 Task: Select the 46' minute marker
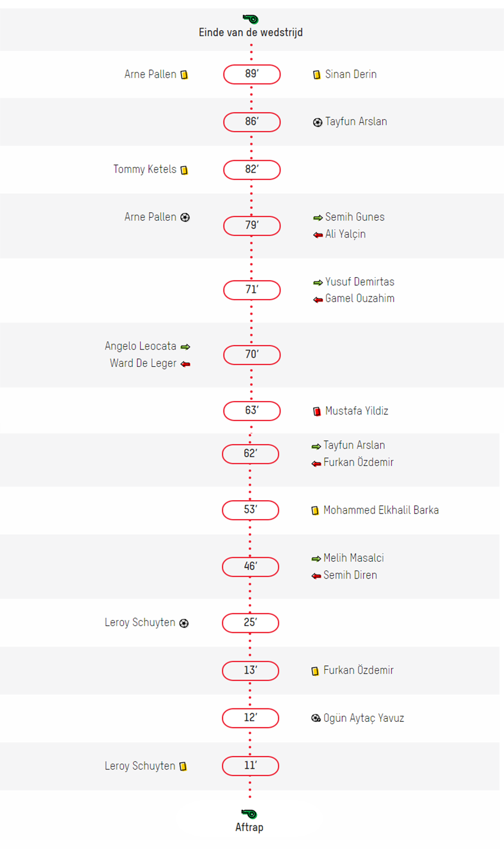[x=250, y=566]
